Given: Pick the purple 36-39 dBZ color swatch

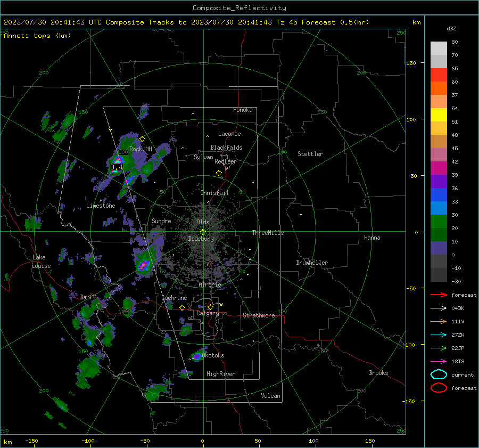Looking at the screenshot, I should coord(439,182).
